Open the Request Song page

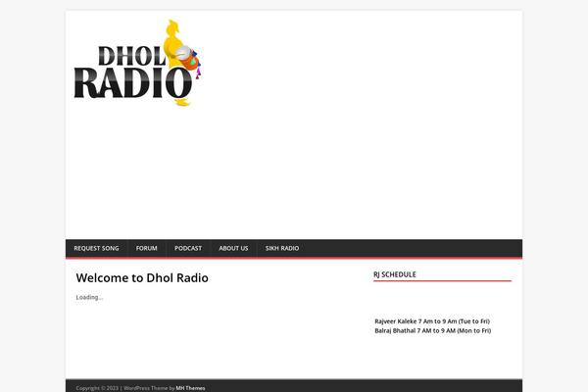tap(96, 248)
